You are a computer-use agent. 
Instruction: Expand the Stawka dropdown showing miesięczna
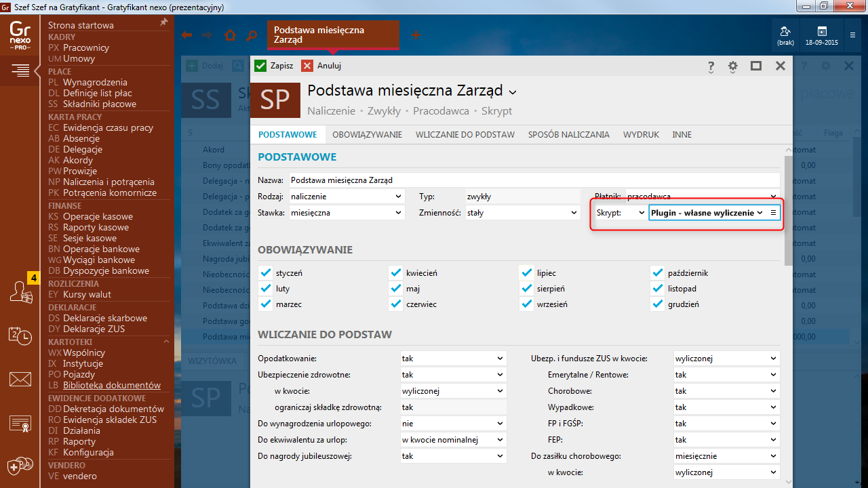347,213
